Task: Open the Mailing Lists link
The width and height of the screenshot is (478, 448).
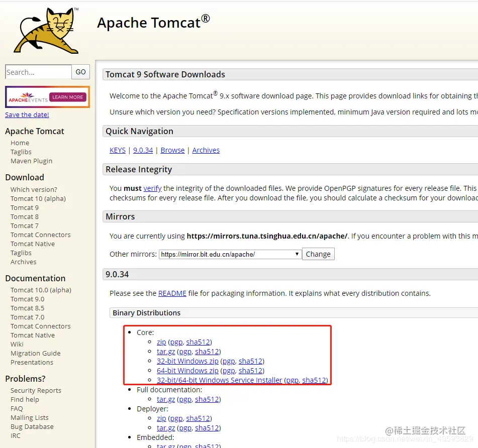Action: pos(29,417)
